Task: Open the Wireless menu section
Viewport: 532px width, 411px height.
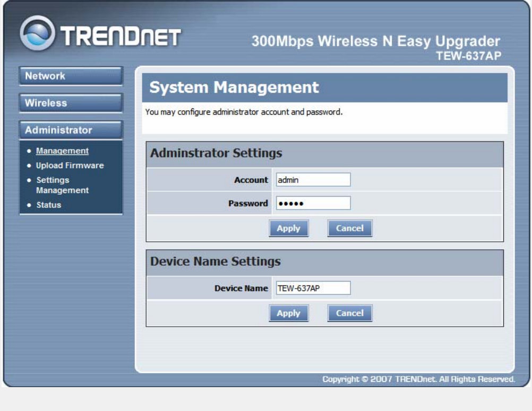Action: [x=71, y=103]
